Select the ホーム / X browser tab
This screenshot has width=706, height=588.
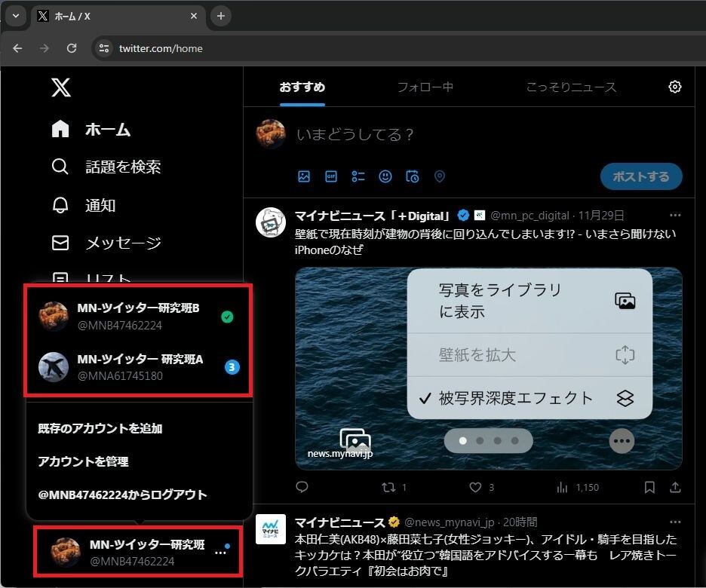pyautogui.click(x=118, y=16)
